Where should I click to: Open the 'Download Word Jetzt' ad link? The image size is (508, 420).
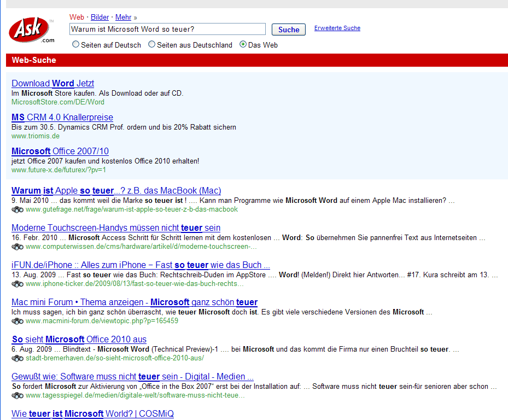52,84
